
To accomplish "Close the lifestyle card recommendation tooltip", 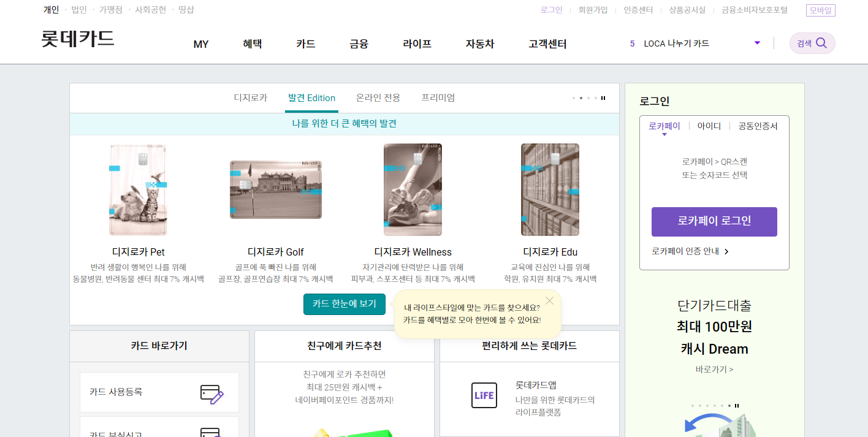I will (x=549, y=300).
